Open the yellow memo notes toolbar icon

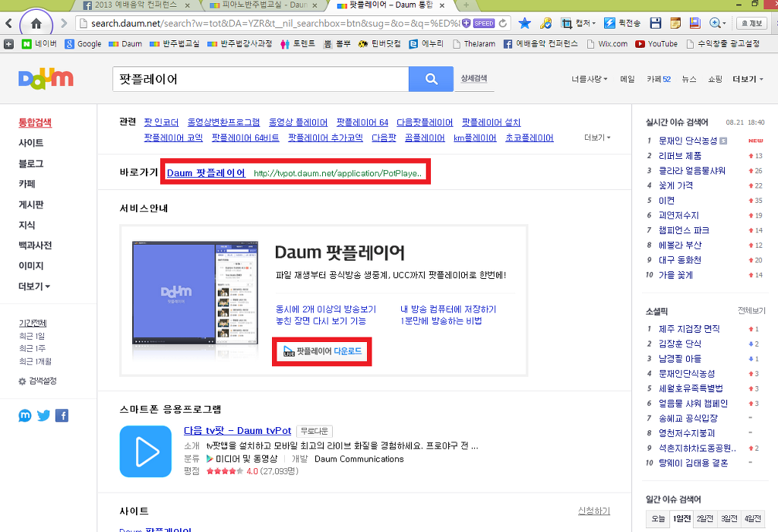tap(675, 24)
